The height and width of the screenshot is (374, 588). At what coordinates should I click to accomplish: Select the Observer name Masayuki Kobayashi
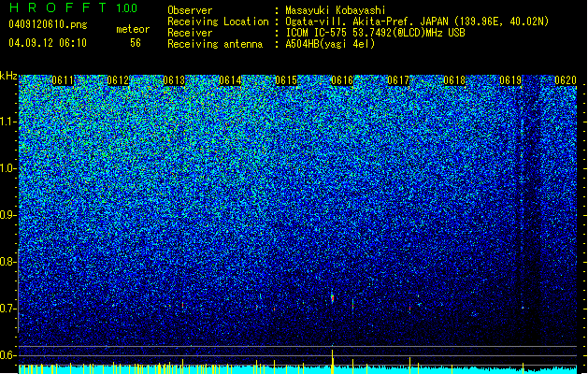(x=336, y=10)
